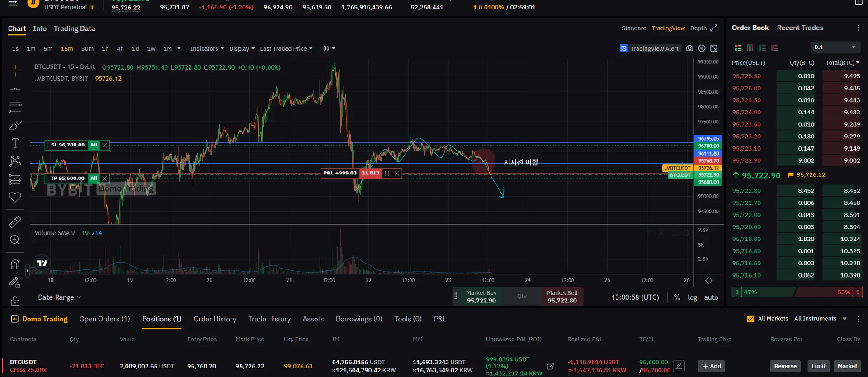This screenshot has height=377, width=868.
Task: Toggle stay in drawing mode pencil-lock
Action: click(15, 283)
